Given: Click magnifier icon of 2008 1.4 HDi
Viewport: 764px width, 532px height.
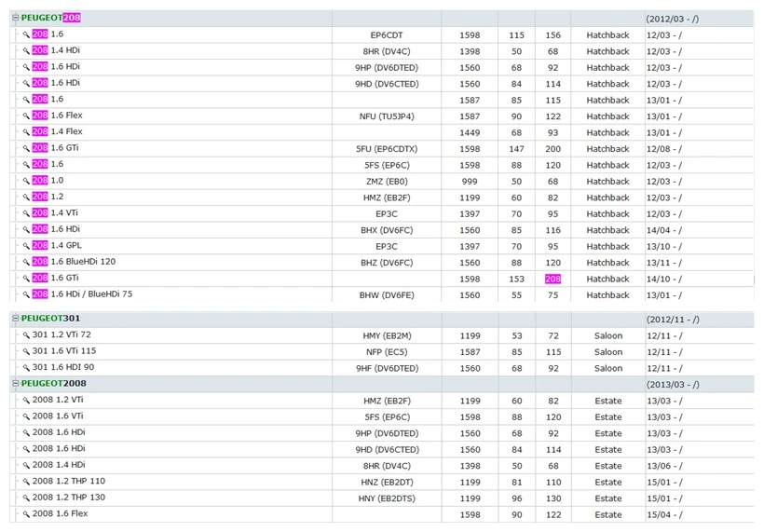Looking at the screenshot, I should click(x=26, y=466).
